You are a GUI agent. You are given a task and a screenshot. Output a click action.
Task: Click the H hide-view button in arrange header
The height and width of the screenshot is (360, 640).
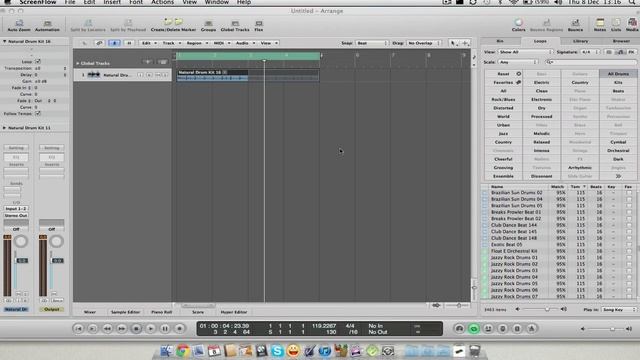pos(129,43)
